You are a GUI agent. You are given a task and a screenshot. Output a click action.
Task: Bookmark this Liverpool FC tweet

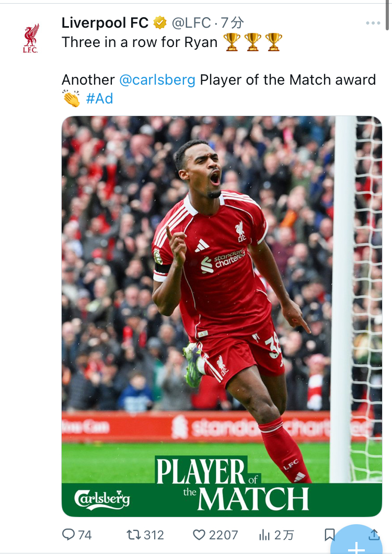pos(329,535)
